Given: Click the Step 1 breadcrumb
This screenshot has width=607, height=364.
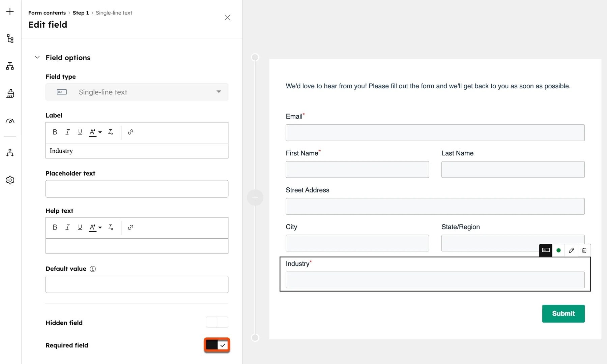Looking at the screenshot, I should click(x=81, y=13).
